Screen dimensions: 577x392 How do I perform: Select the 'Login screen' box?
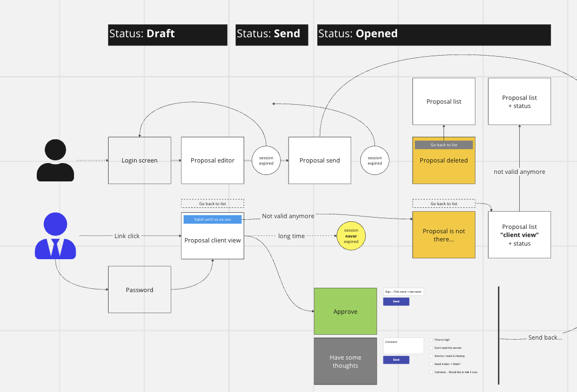tap(139, 160)
